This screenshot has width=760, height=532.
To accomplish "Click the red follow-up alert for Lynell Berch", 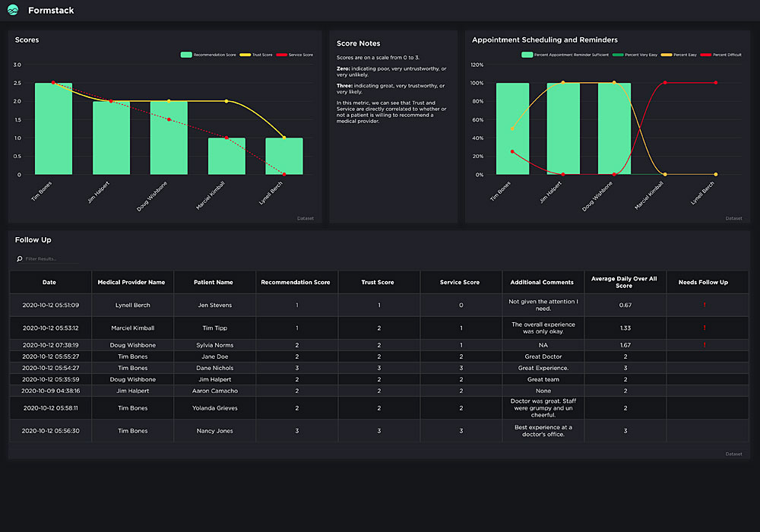I will 704,306.
